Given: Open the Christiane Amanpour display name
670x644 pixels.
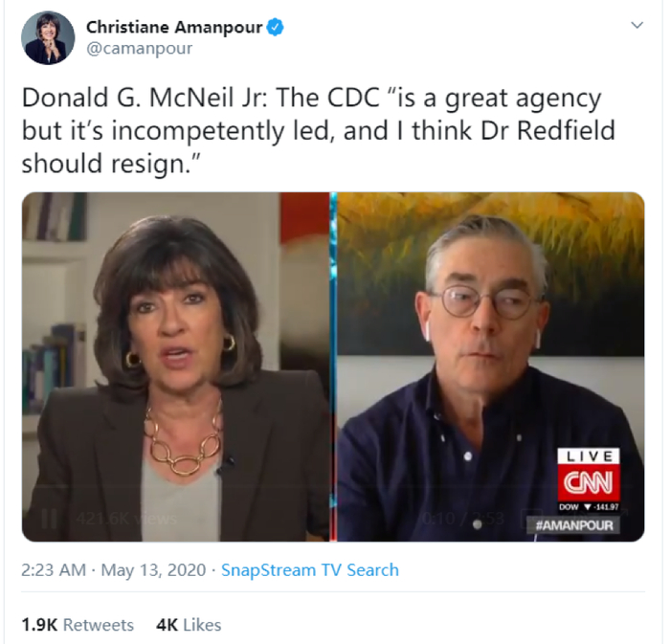Looking at the screenshot, I should pyautogui.click(x=174, y=28).
